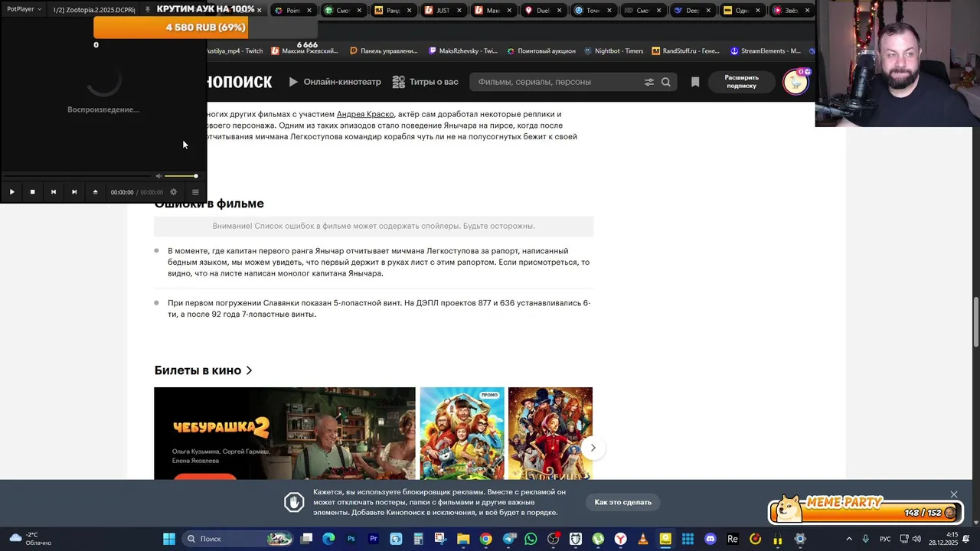Click the Meme Party widget
This screenshot has width=980, height=551.
(865, 509)
